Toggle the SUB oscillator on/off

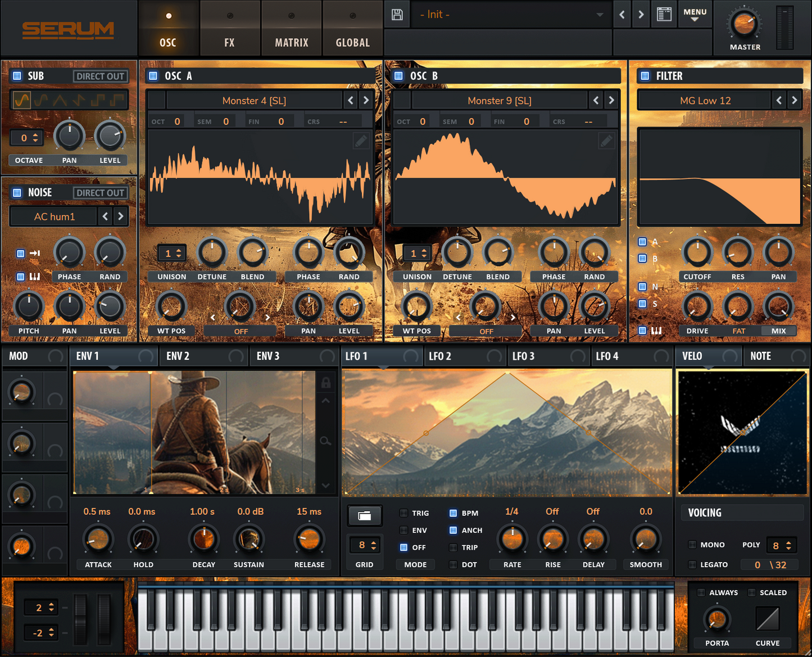[x=17, y=76]
